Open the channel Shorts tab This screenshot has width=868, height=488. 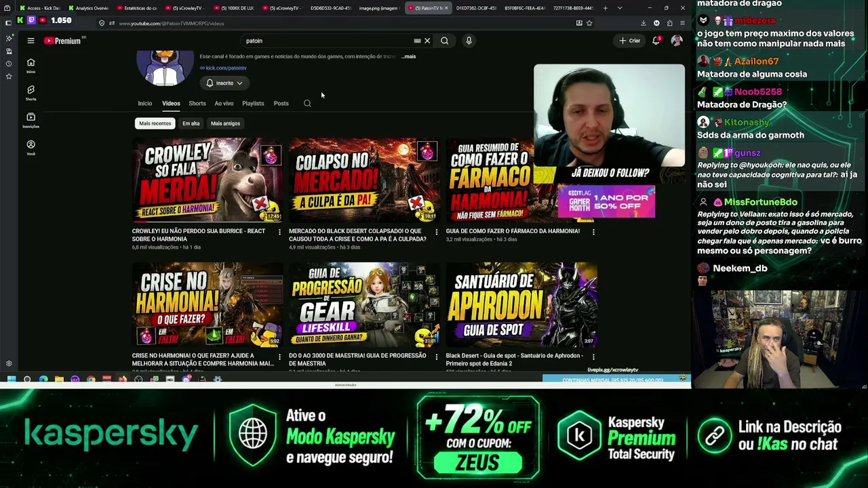[197, 104]
